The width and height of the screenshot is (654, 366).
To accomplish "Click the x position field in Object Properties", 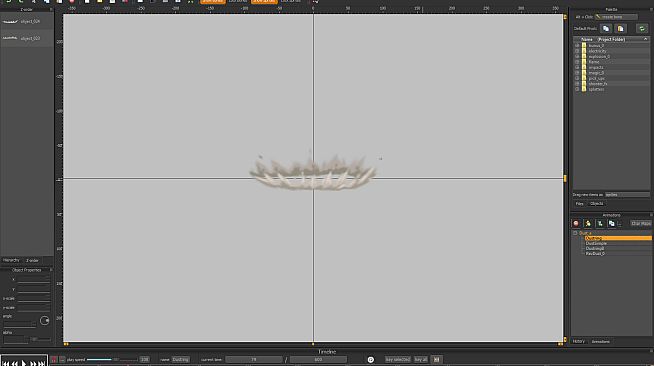I will click(34, 280).
